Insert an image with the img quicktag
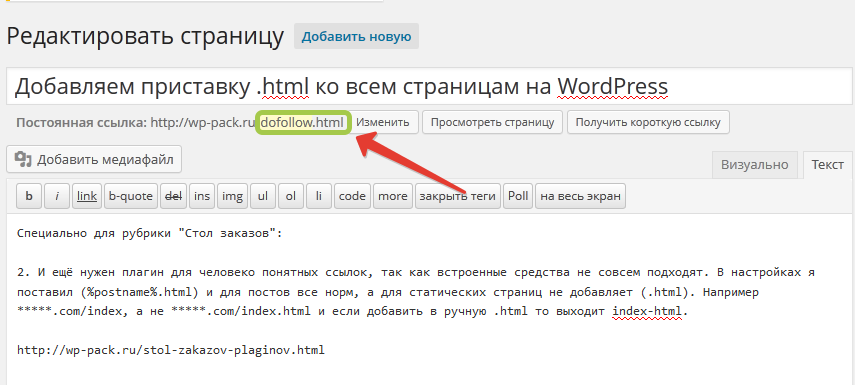The width and height of the screenshot is (855, 385). (232, 196)
